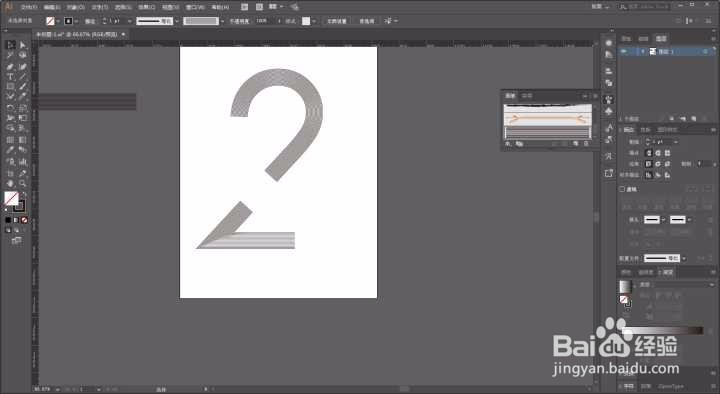720x394 pixels.
Task: Click the gradient slider bar in Gradient panel
Action: 663,331
